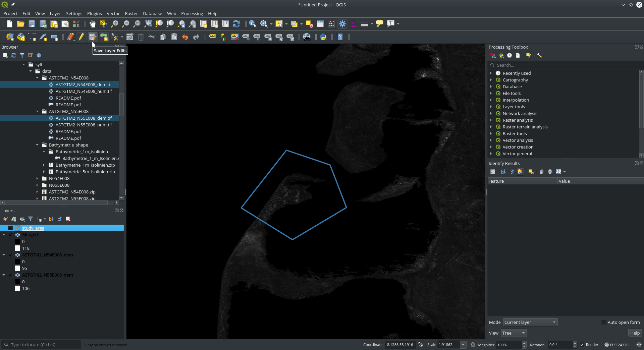Open the Raster menu
The width and height of the screenshot is (644, 350).
(131, 13)
